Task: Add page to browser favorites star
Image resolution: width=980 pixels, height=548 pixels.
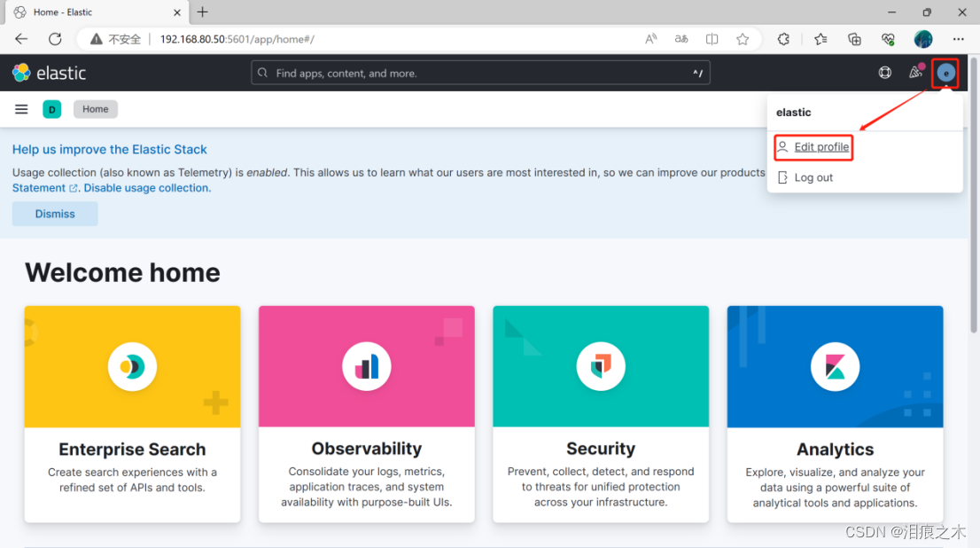Action: click(x=743, y=39)
